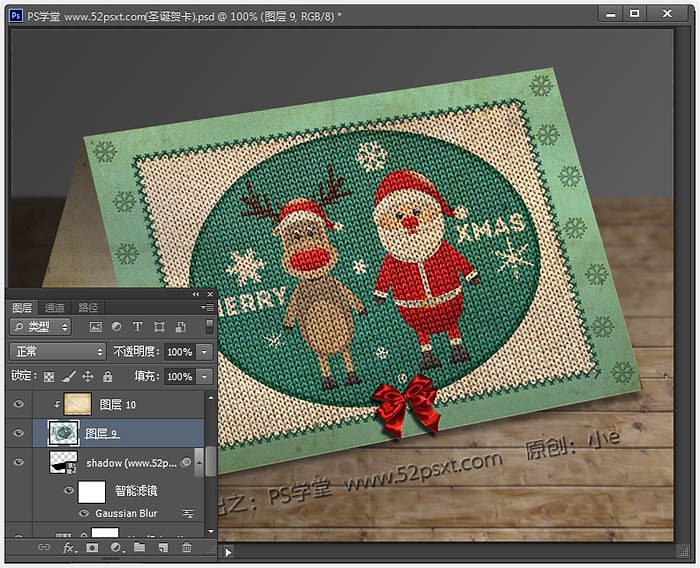
Task: Click the lock image pixels brush icon
Action: pos(69,376)
